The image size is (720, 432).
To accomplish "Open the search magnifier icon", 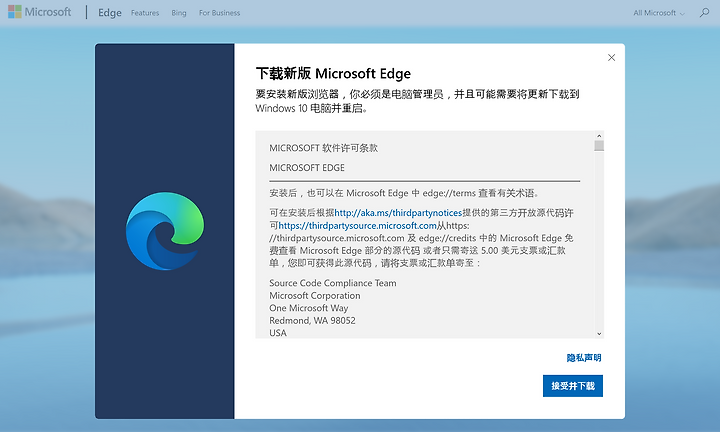I will coord(704,12).
